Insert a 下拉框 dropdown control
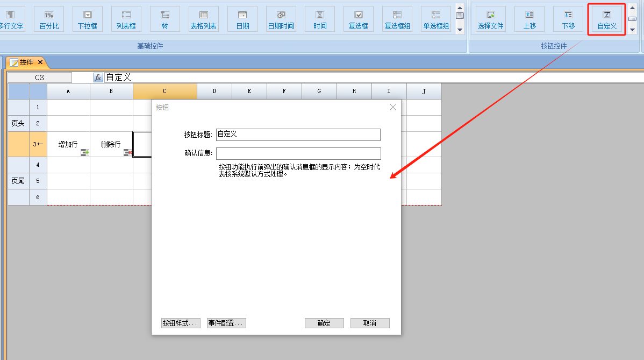 88,19
